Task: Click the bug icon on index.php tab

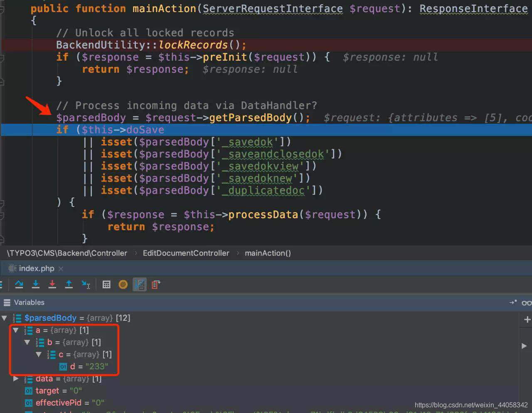Action: click(x=12, y=268)
